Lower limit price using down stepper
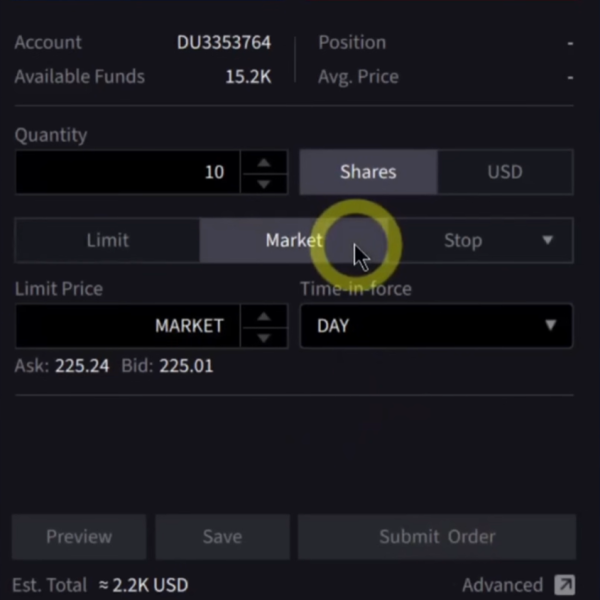Image resolution: width=600 pixels, height=600 pixels. 264,337
